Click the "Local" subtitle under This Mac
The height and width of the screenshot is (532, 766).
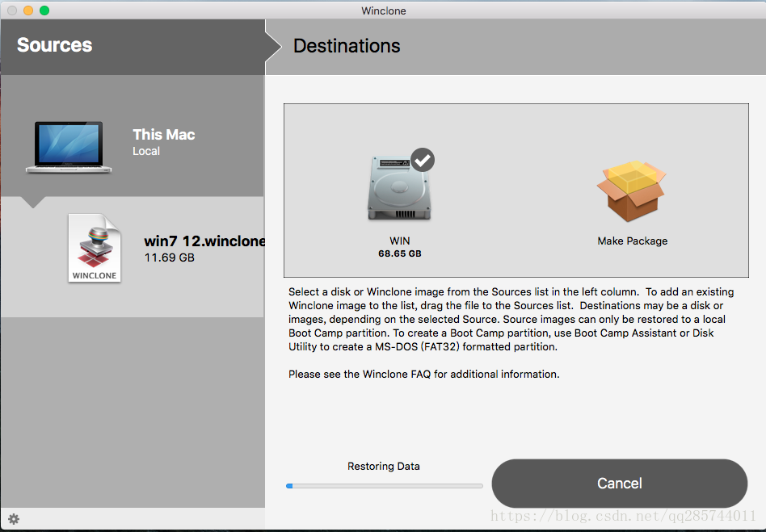pyautogui.click(x=146, y=151)
